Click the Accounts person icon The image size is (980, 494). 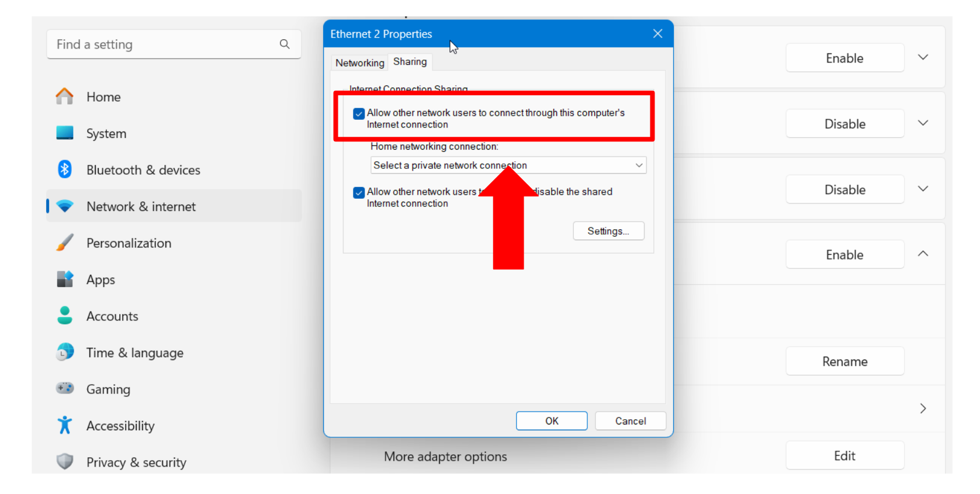(x=64, y=316)
